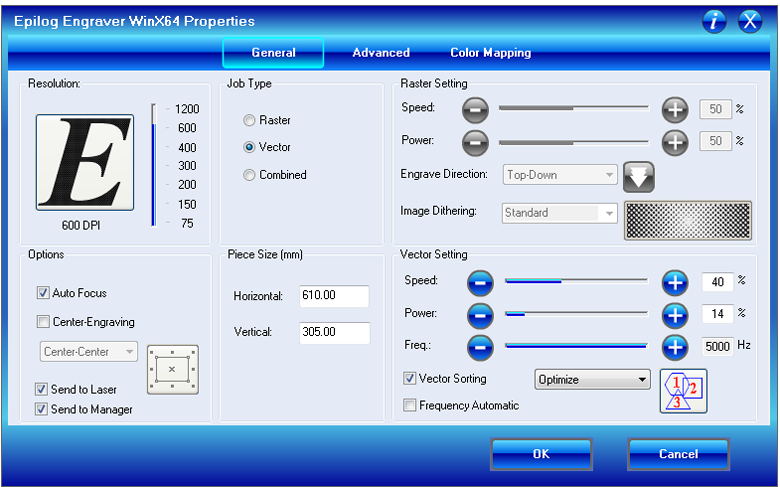Click the 600 DPI text label
The width and height of the screenshot is (780, 487).
[81, 225]
